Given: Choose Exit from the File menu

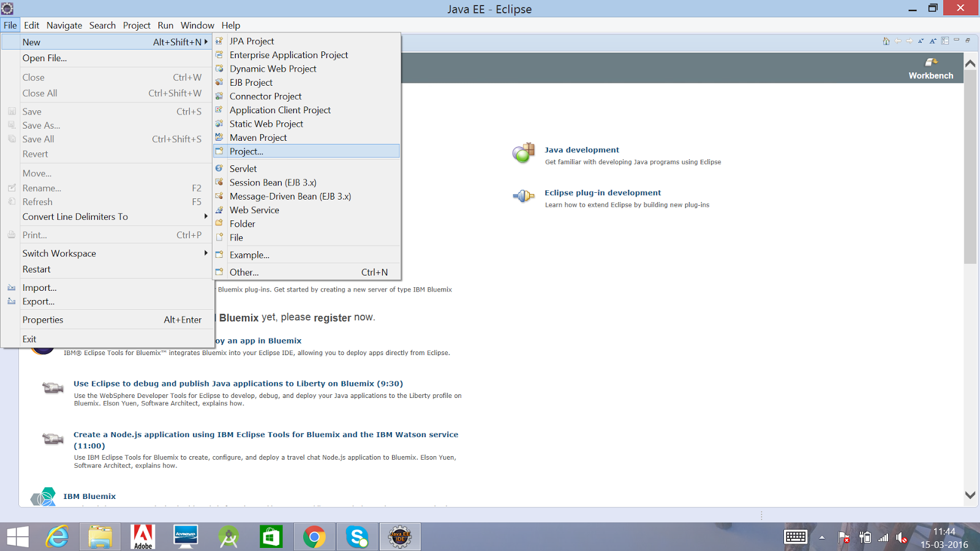Looking at the screenshot, I should point(107,339).
